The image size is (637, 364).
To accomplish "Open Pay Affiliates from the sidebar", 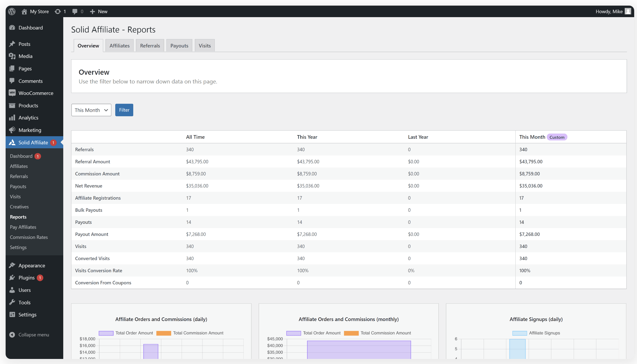I will (x=23, y=227).
